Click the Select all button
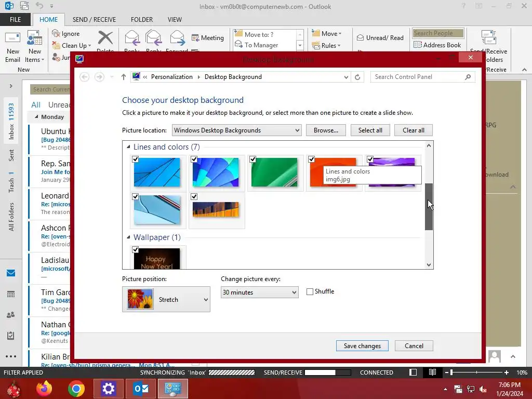This screenshot has width=532, height=399. coord(370,130)
